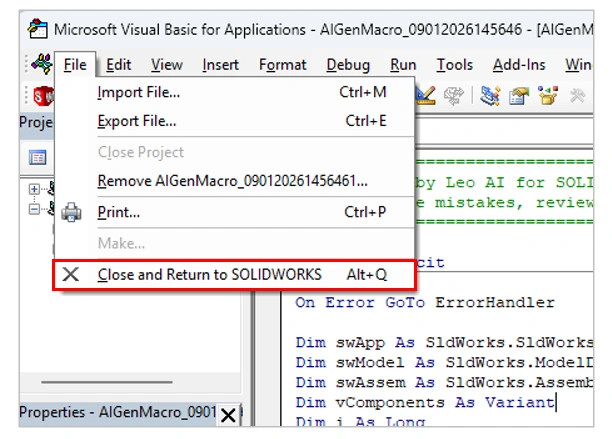The image size is (612, 439).
Task: Click the Properties - AIGenMacro panel title
Action: point(117,412)
